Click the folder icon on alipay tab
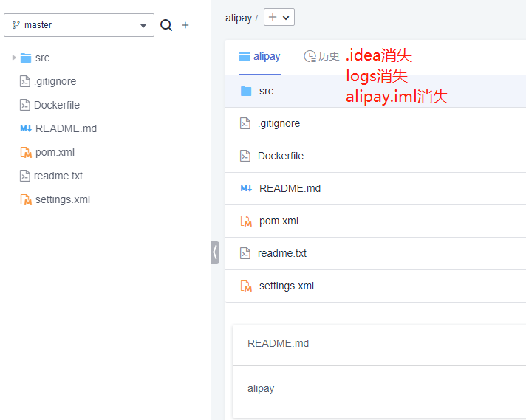The height and width of the screenshot is (420, 526). (x=245, y=57)
